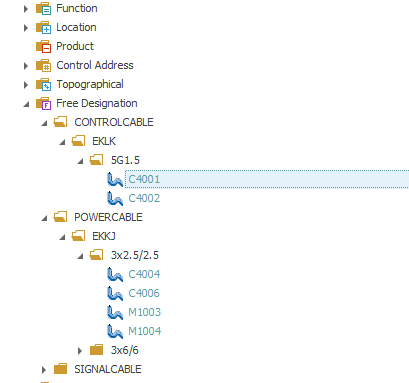Click the POWERCABLE open folder icon
The height and width of the screenshot is (383, 409).
click(x=60, y=217)
